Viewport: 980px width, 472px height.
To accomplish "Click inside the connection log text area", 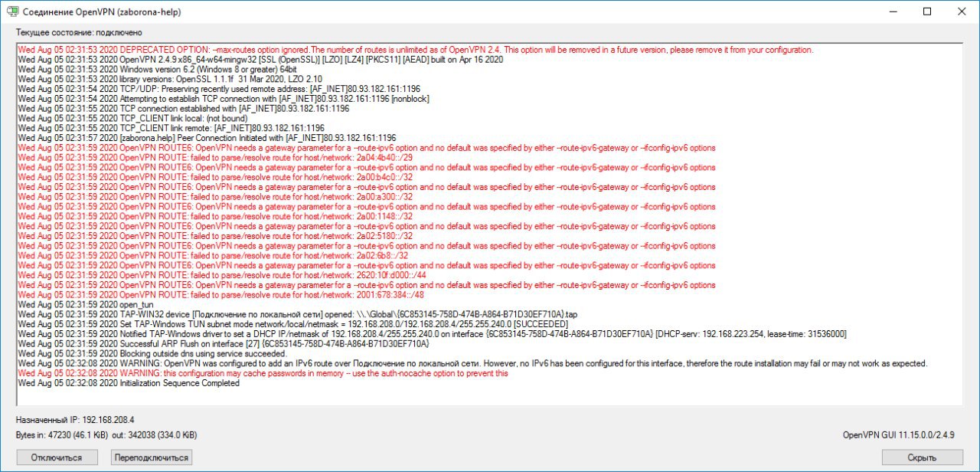I will click(489, 224).
